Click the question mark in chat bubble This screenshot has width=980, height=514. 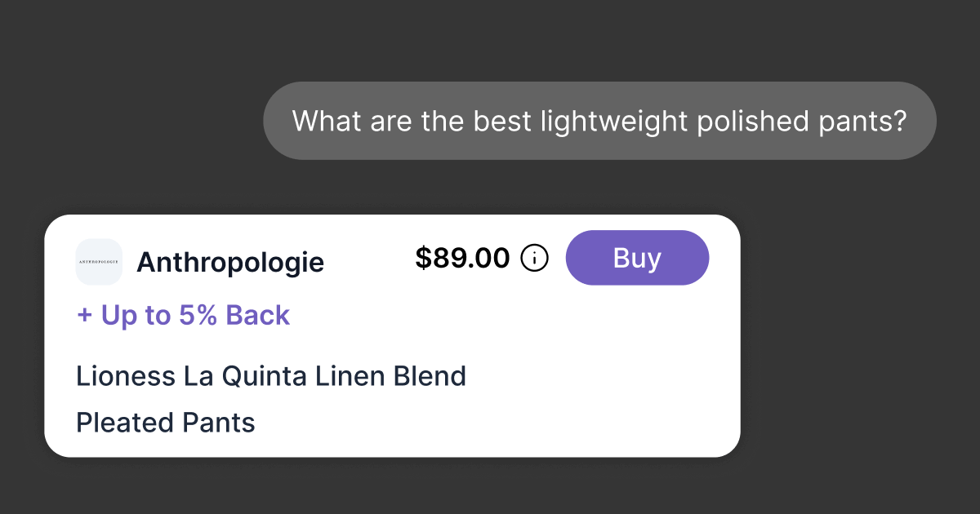898,121
